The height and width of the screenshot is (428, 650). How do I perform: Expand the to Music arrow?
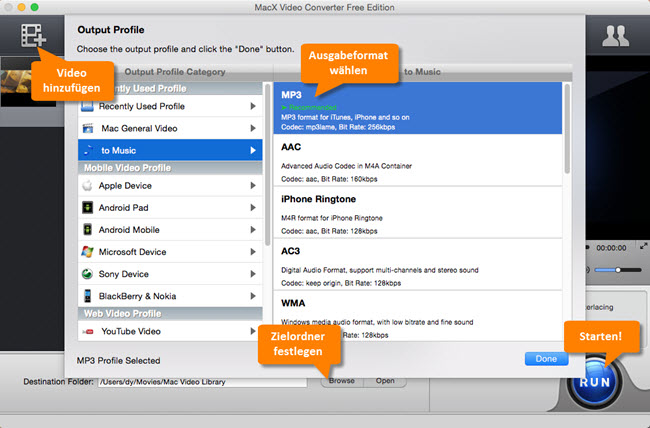253,150
